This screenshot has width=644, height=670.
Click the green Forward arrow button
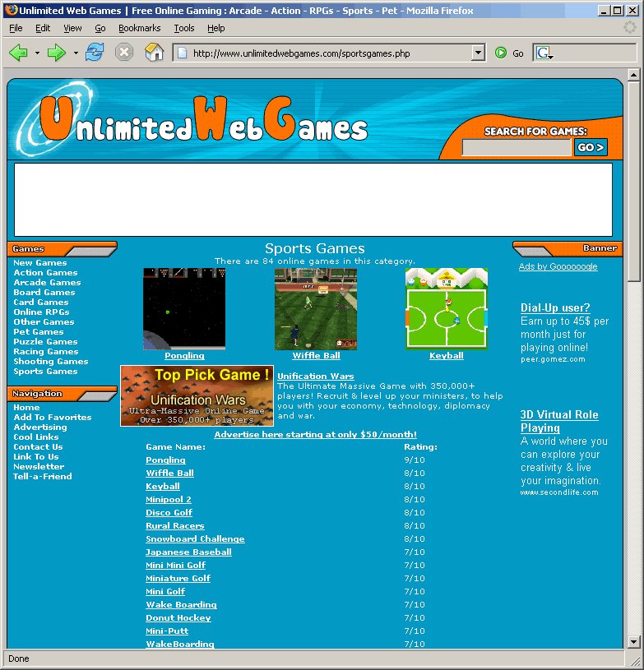pos(56,53)
